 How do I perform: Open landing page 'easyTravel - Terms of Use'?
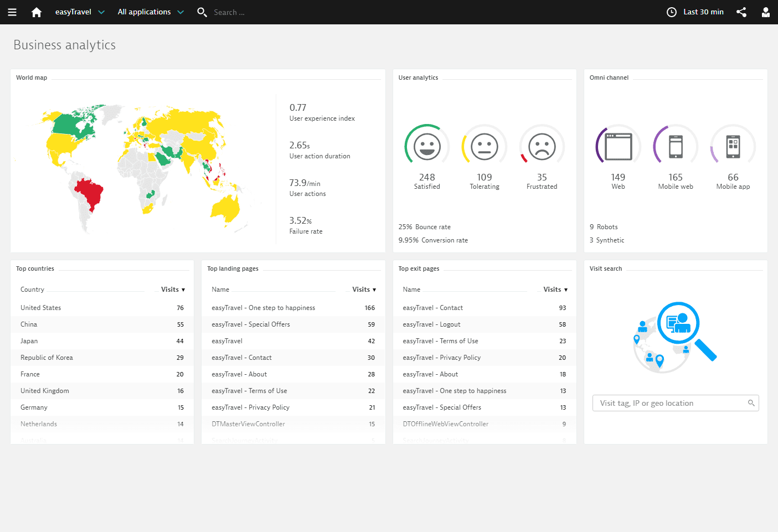249,391
